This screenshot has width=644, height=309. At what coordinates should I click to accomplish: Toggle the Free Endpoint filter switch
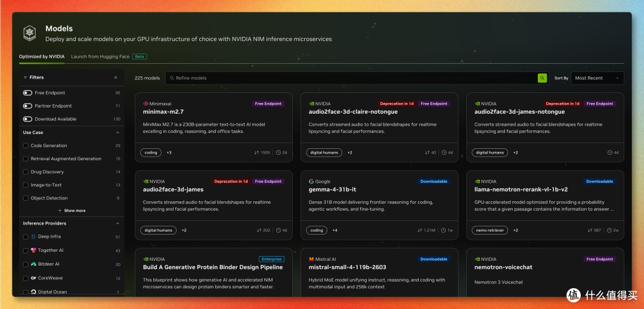tap(27, 93)
